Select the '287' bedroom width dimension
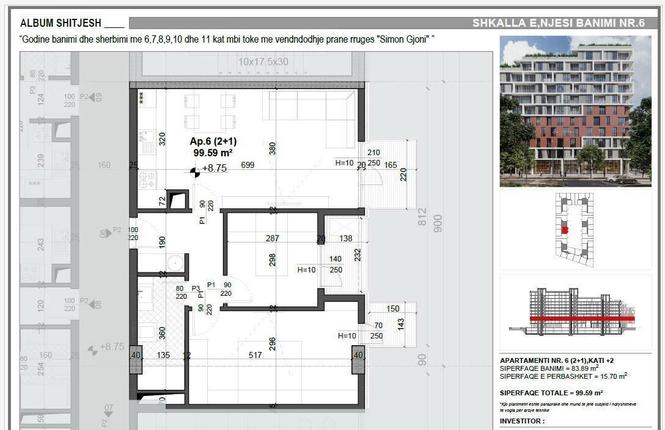Image resolution: width=665 pixels, height=430 pixels. click(272, 238)
